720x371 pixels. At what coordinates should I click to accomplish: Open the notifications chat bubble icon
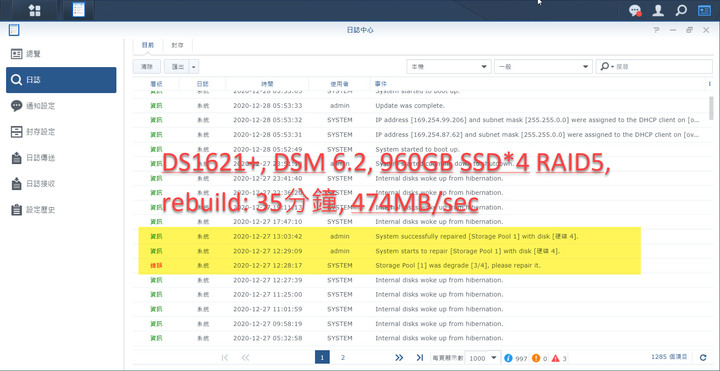coord(636,10)
